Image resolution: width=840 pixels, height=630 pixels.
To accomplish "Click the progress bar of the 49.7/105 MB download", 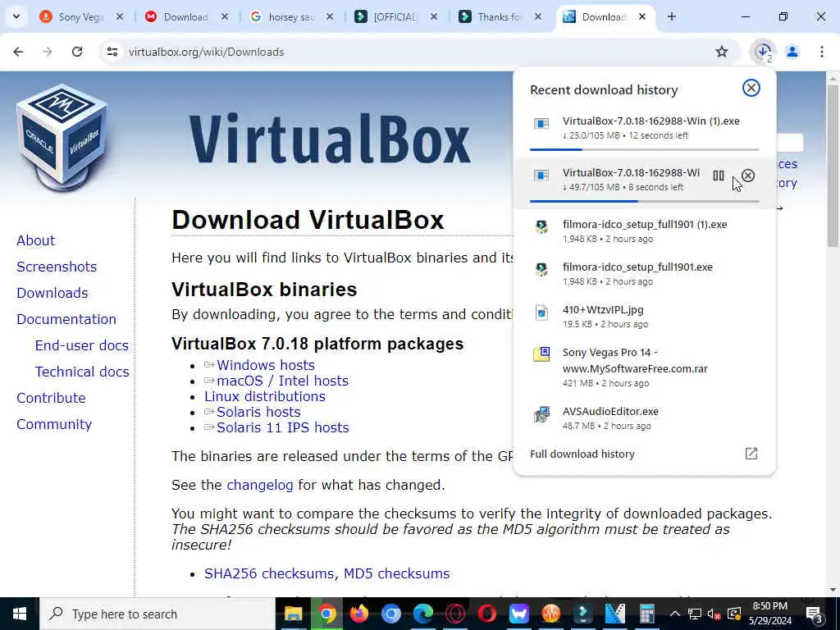I will [645, 201].
